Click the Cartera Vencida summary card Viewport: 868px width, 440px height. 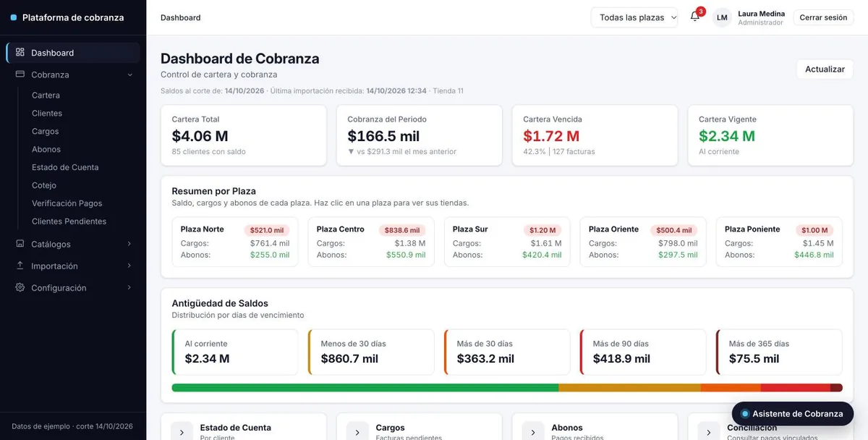pyautogui.click(x=595, y=135)
